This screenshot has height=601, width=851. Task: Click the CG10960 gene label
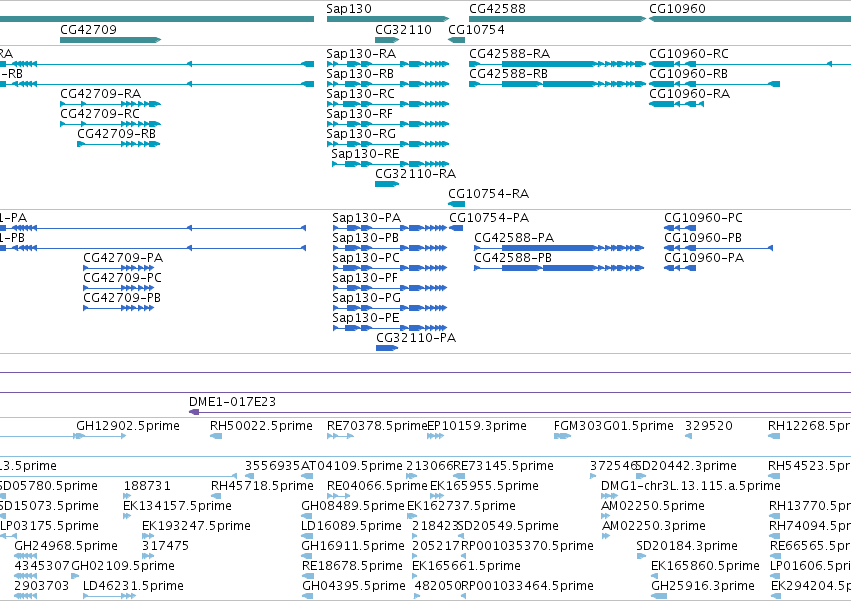pyautogui.click(x=677, y=9)
